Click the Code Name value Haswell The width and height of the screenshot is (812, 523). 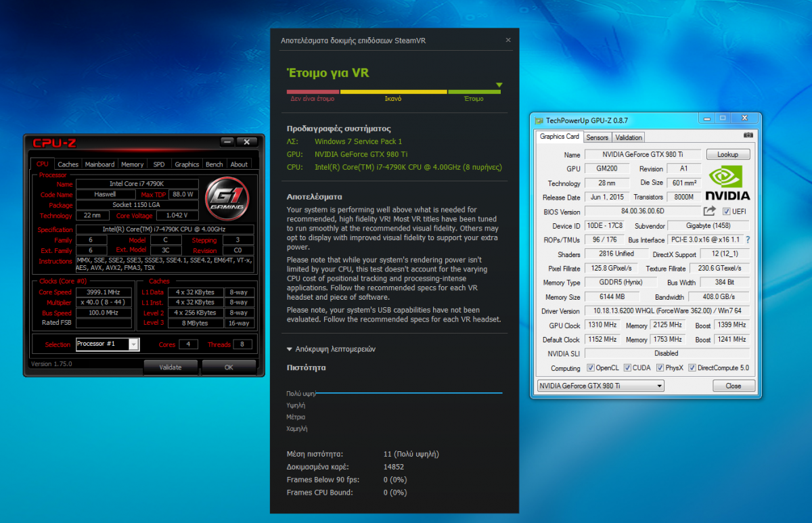tap(105, 194)
